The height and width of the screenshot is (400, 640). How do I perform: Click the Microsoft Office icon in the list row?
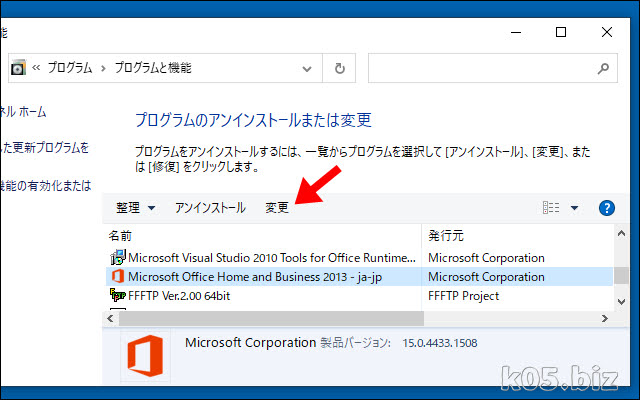tap(118, 276)
